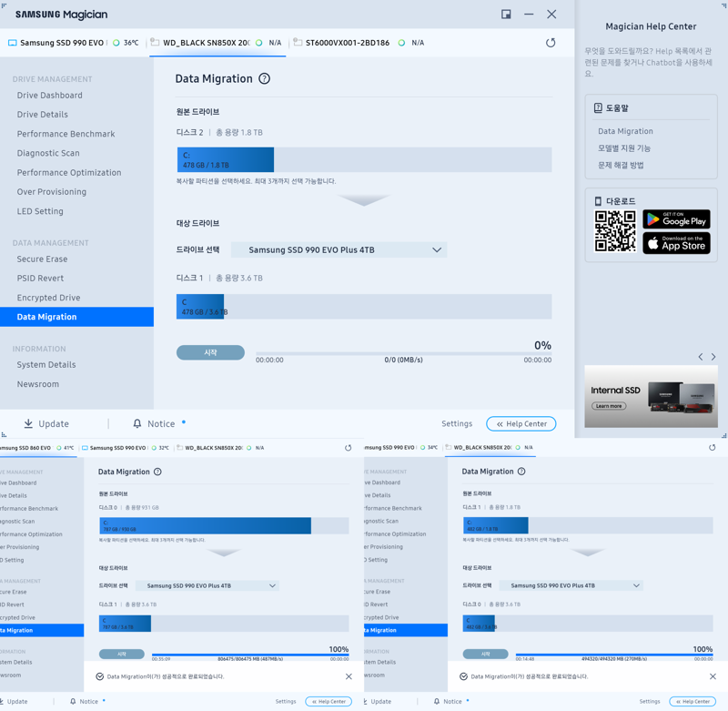
Task: Scan the QR code in the download panel
Action: [x=615, y=231]
